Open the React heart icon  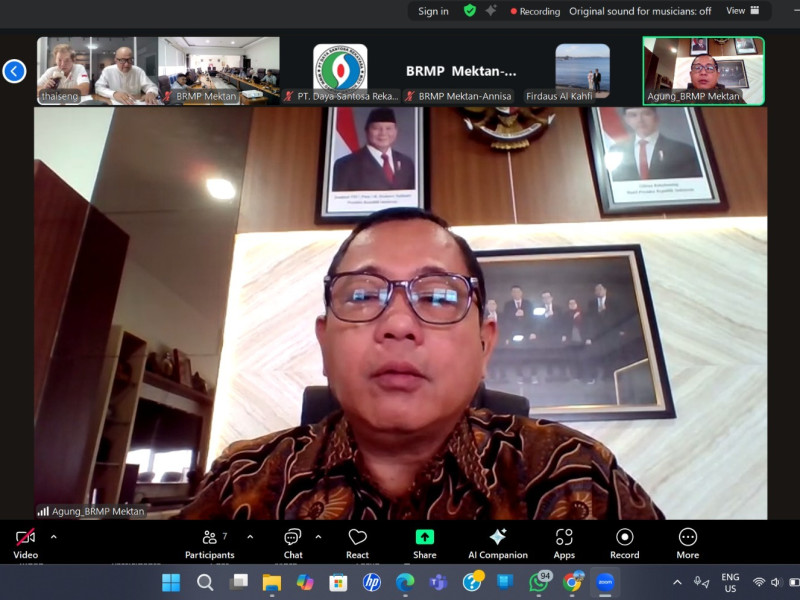tap(357, 539)
